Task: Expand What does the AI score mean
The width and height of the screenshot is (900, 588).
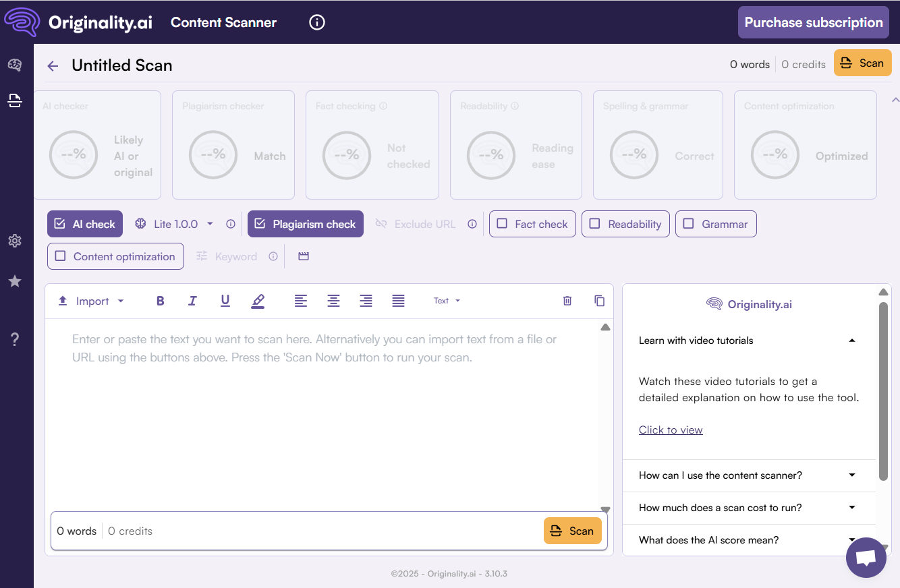Action: tap(748, 540)
